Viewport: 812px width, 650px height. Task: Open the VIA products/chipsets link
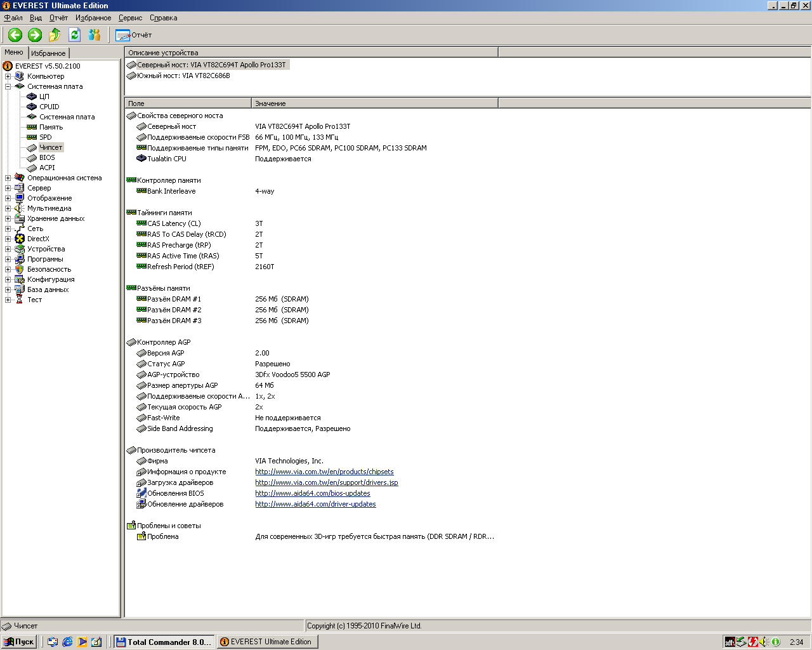324,472
